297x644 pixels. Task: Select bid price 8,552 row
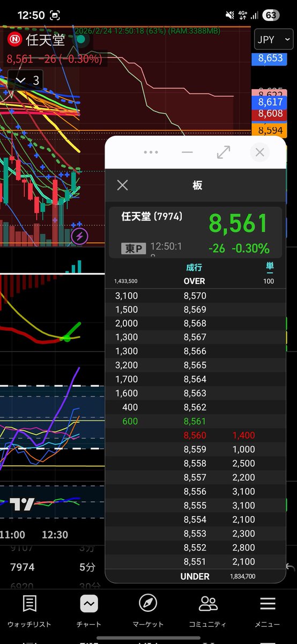pyautogui.click(x=195, y=547)
